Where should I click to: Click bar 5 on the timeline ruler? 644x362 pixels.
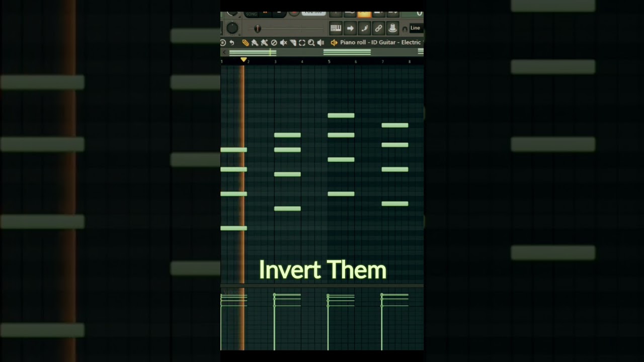[x=329, y=61]
